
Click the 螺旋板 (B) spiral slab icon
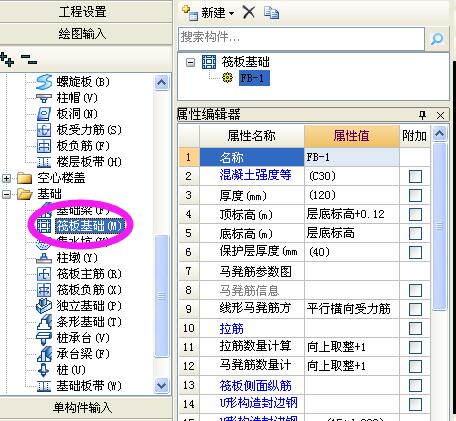(44, 82)
